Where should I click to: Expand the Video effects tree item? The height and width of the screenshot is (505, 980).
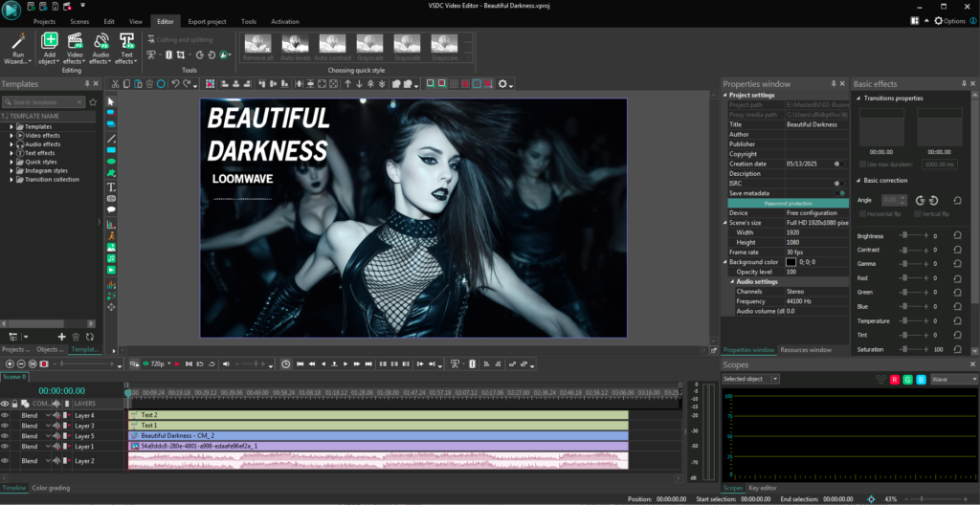[x=11, y=135]
